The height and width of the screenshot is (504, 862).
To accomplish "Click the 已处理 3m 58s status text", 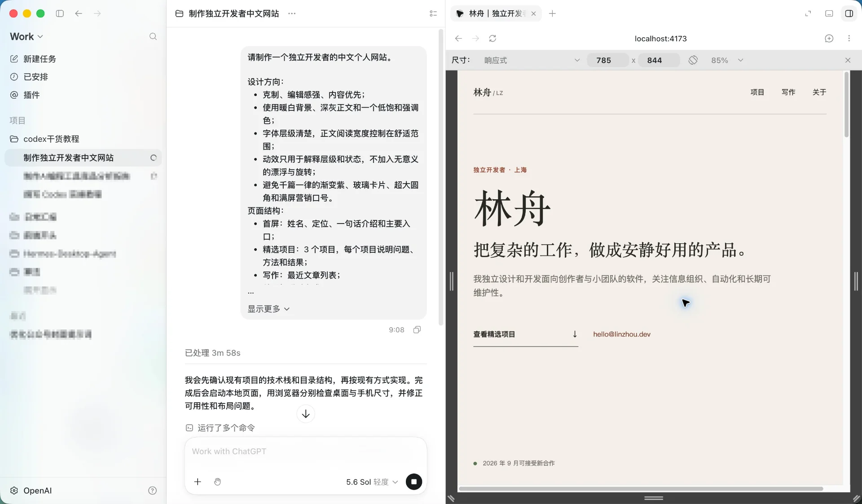I will [213, 353].
